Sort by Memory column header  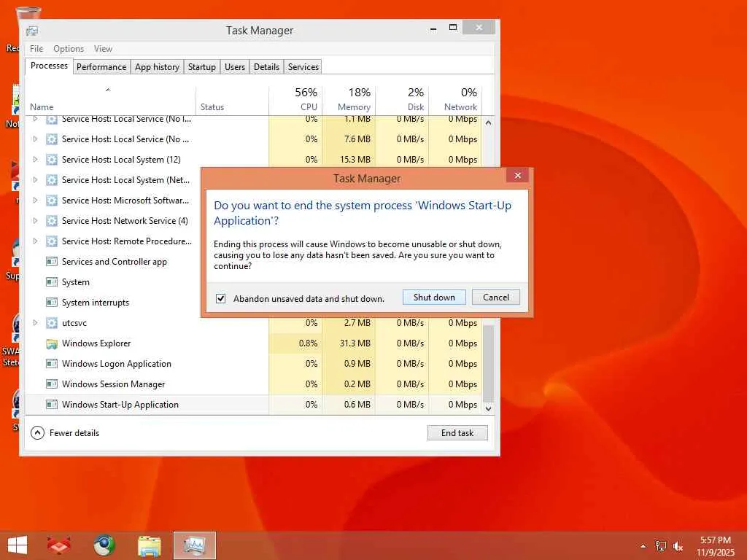point(349,101)
